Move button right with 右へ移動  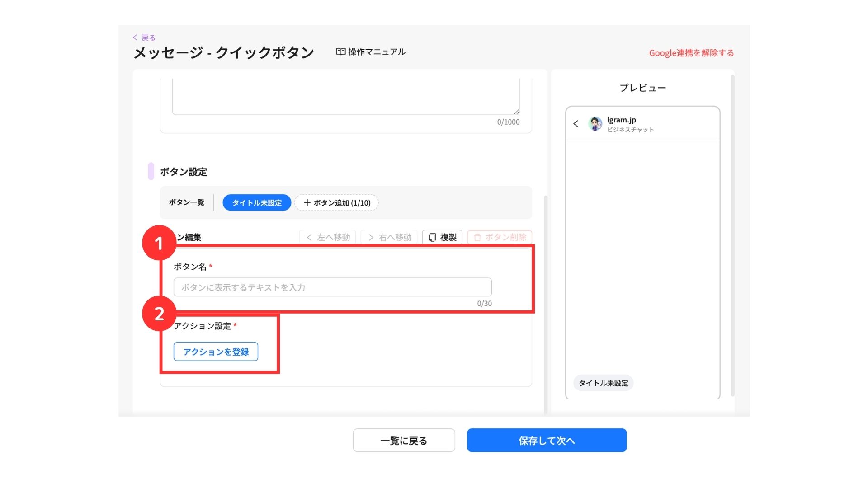coord(389,237)
